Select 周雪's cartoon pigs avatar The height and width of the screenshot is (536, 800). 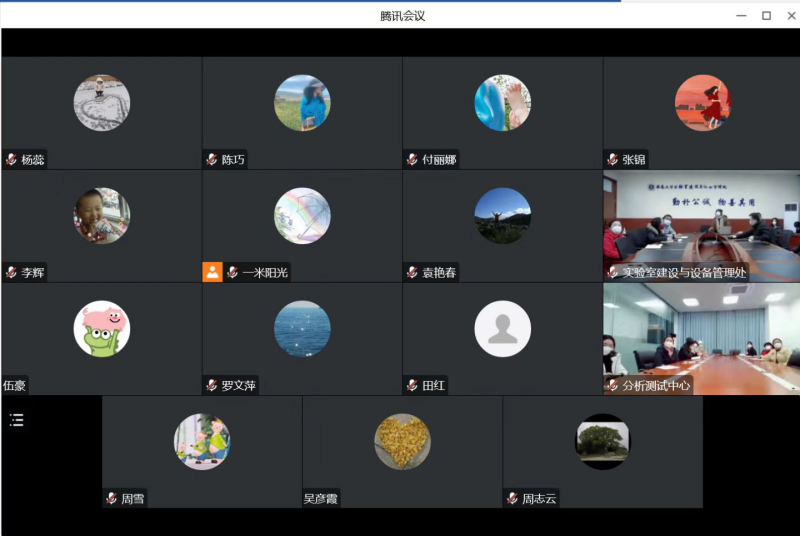(202, 442)
